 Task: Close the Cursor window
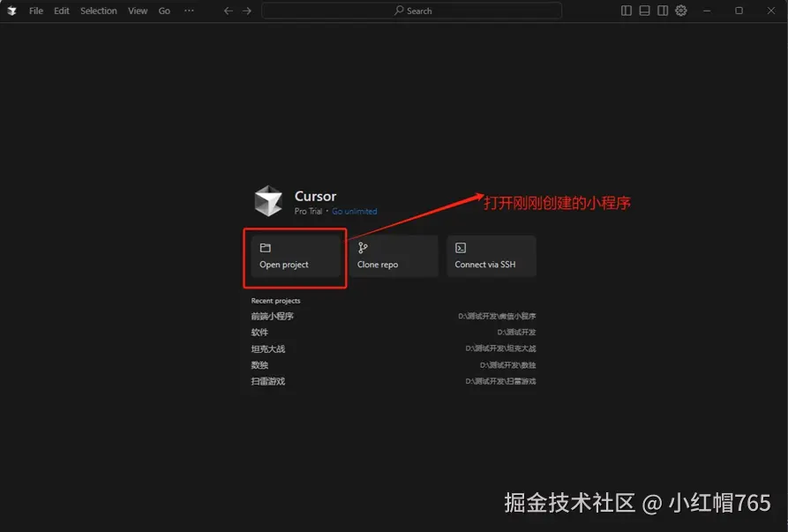coord(771,11)
